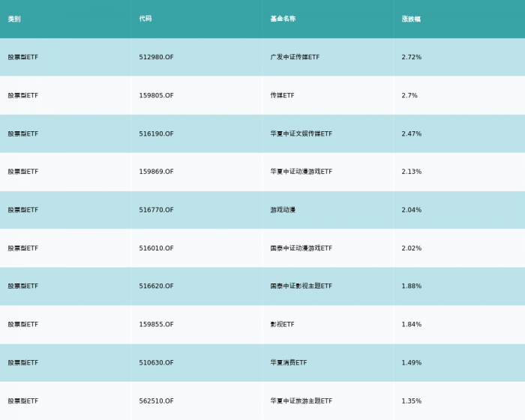The image size is (525, 420).
Task: Click fund name 国泰中证影视主题ETF
Action: [301, 286]
